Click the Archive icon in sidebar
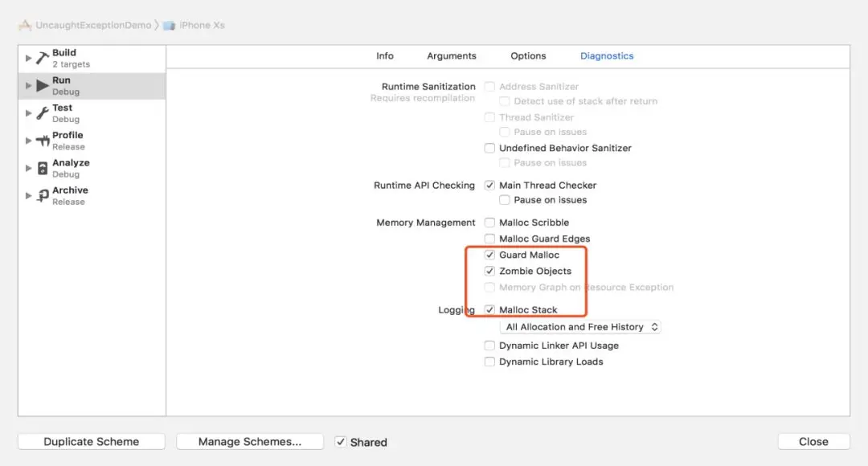This screenshot has width=868, height=466. pos(43,195)
